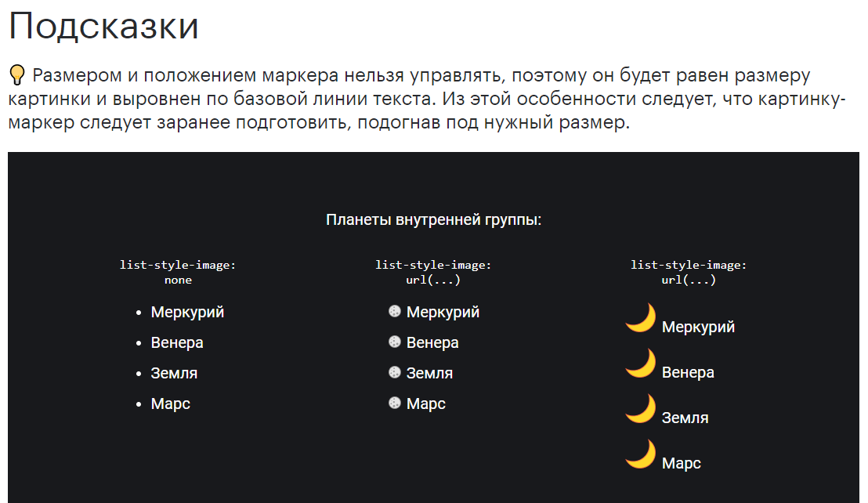The height and width of the screenshot is (503, 868).
Task: Select Венера in the bulleted list
Action: [177, 342]
